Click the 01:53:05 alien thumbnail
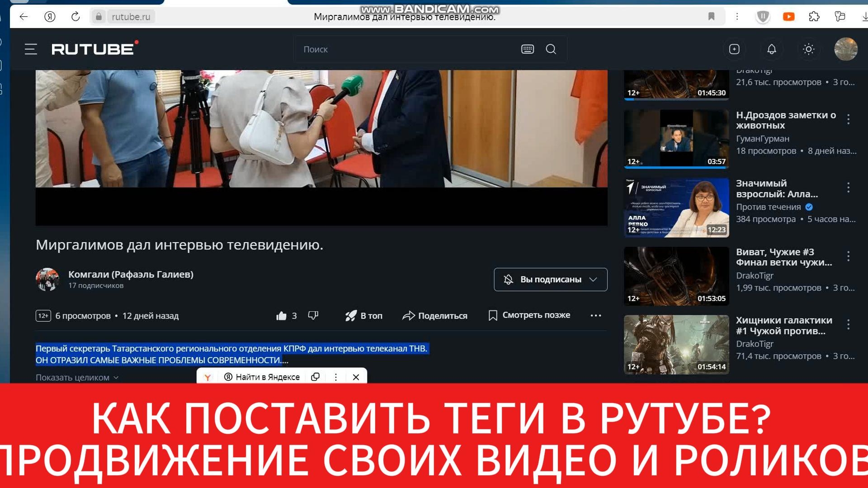The height and width of the screenshot is (488, 868). point(676,276)
